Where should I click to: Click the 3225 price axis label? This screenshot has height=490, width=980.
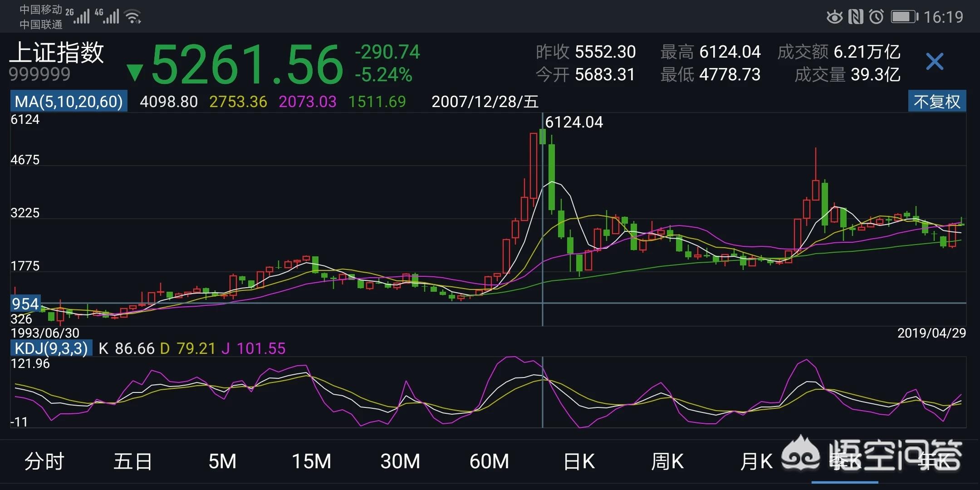(x=25, y=213)
